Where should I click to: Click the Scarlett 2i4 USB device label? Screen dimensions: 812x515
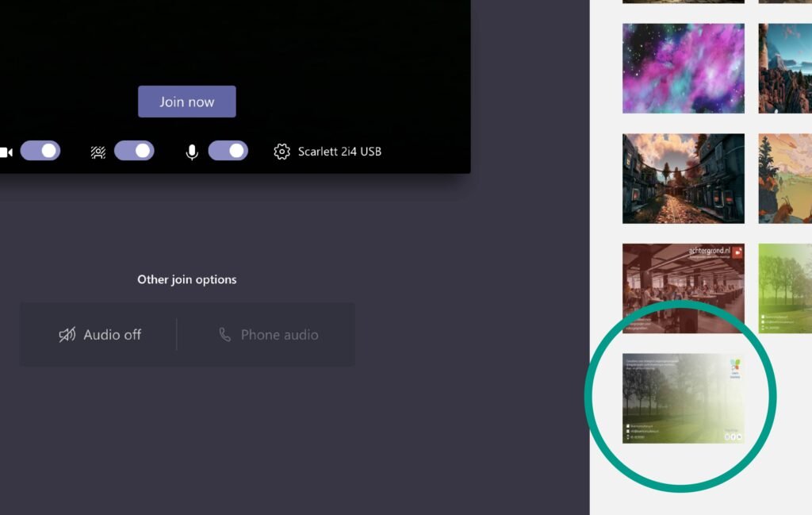coord(339,152)
